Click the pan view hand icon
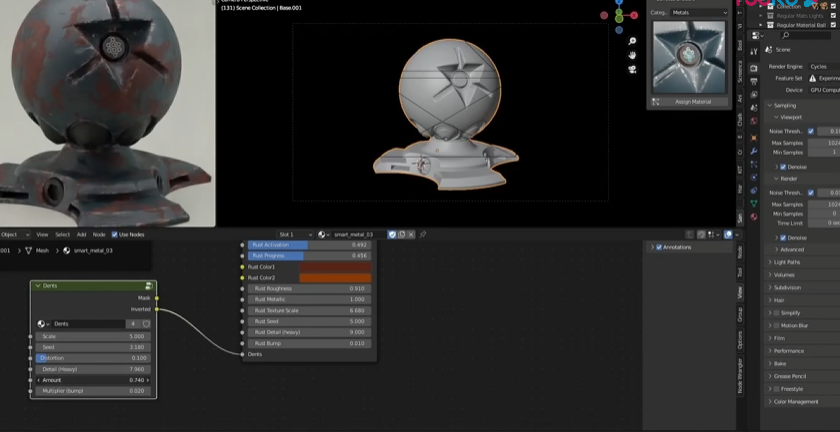840x432 pixels. (x=633, y=55)
